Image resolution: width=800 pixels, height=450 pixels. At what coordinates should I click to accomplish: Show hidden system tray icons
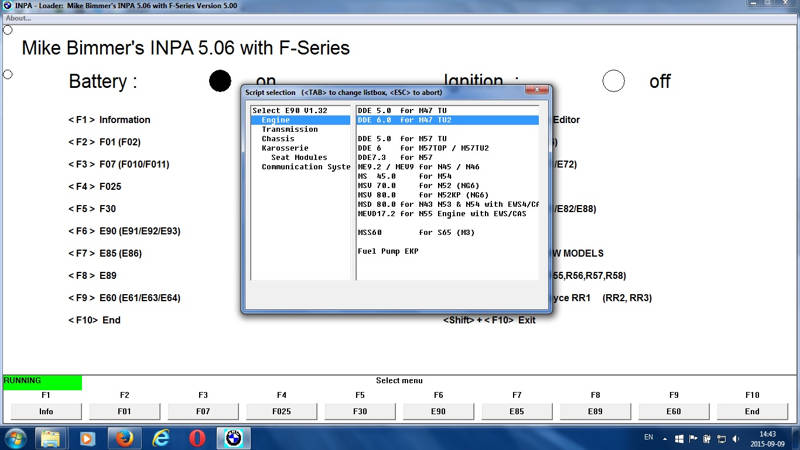666,438
